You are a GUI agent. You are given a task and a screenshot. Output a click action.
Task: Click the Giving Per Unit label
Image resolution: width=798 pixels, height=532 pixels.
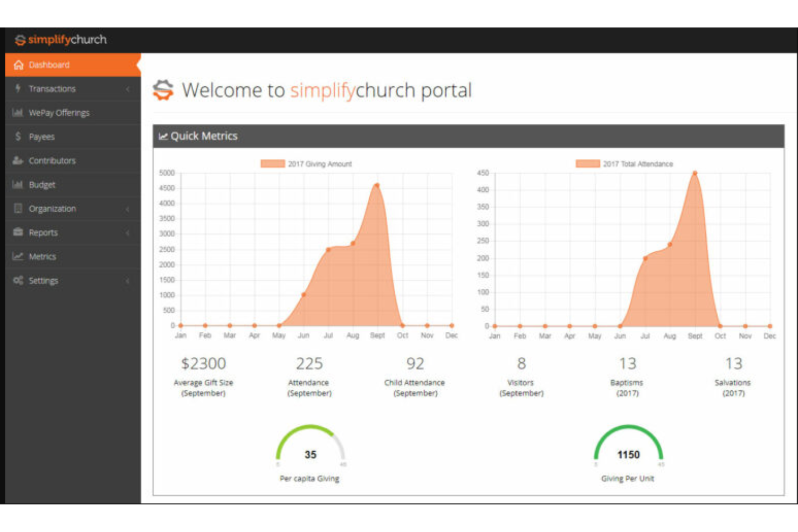628,479
